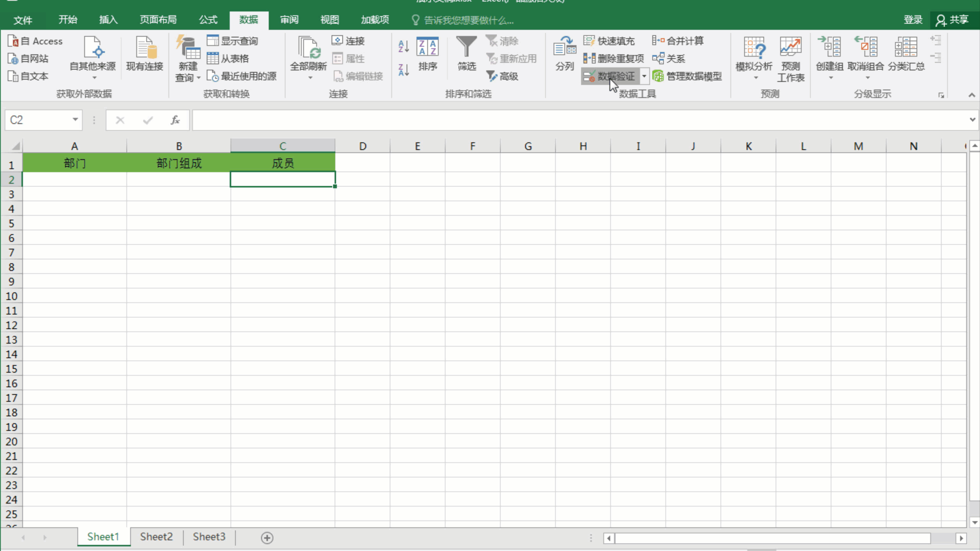Switch to the Sheet2 worksheet tab
Viewport: 980px width, 551px height.
click(x=156, y=537)
